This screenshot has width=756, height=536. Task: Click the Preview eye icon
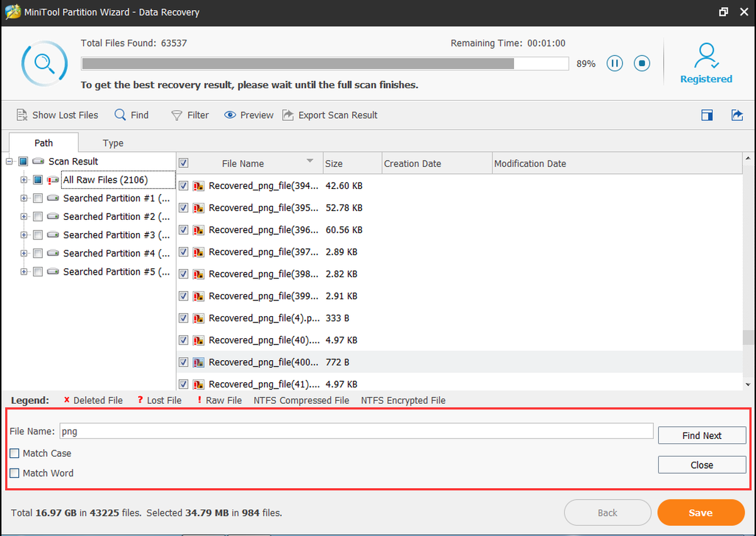click(230, 115)
